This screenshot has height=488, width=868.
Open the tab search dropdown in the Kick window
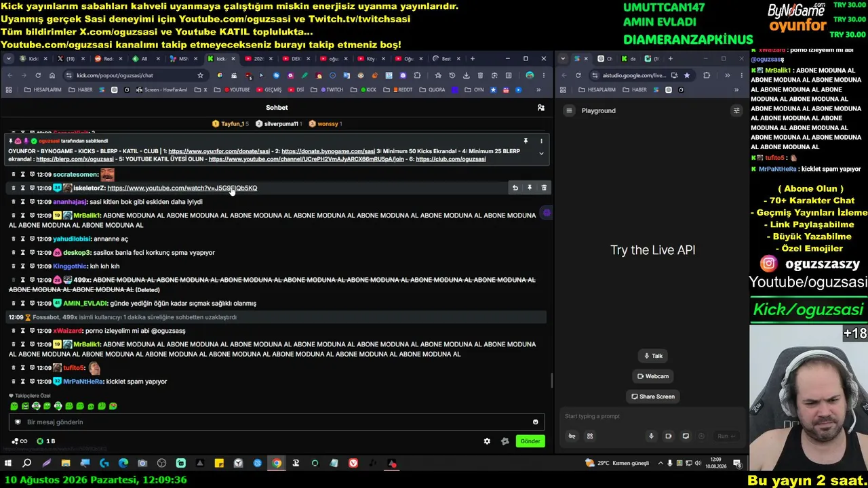click(9, 59)
